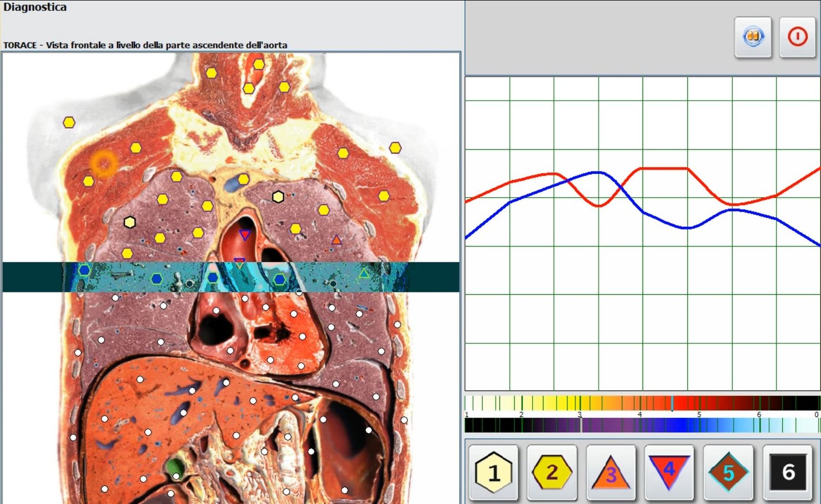Click the yellow-to-red color scale bar
Screen dimensions: 821x504
642,403
